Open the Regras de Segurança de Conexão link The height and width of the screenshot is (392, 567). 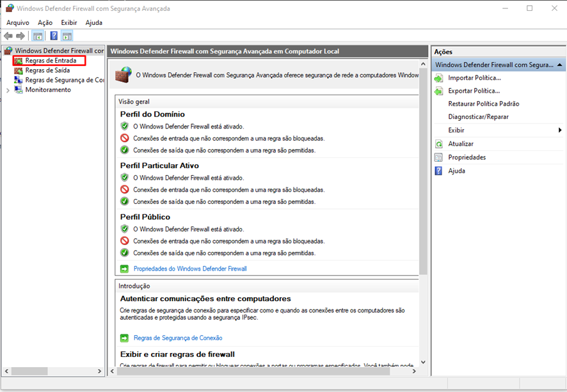(x=178, y=338)
